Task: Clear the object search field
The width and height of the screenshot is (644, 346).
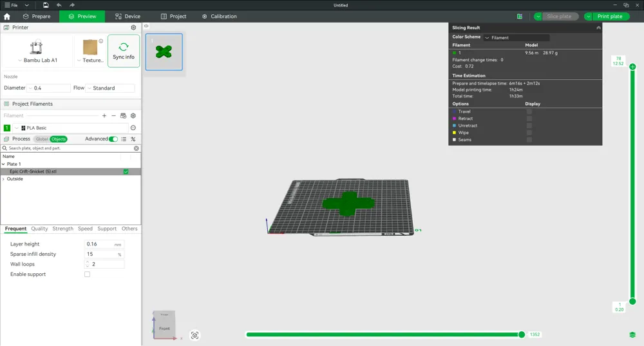Action: pyautogui.click(x=137, y=148)
